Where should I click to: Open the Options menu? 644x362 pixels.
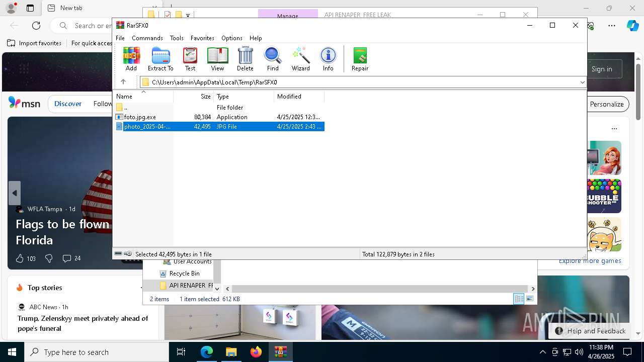tap(232, 38)
